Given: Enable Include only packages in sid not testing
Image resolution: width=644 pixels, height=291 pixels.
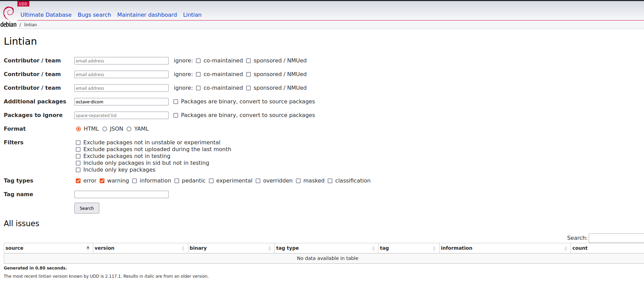Looking at the screenshot, I should (78, 163).
